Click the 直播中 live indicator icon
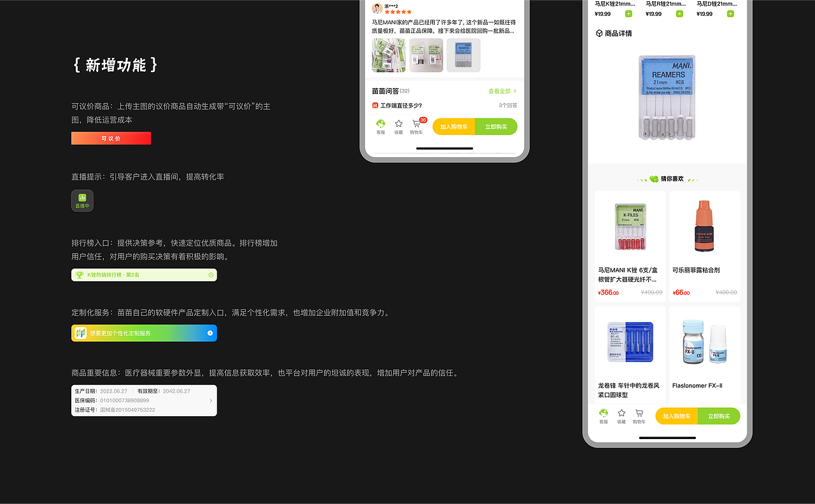 (82, 200)
